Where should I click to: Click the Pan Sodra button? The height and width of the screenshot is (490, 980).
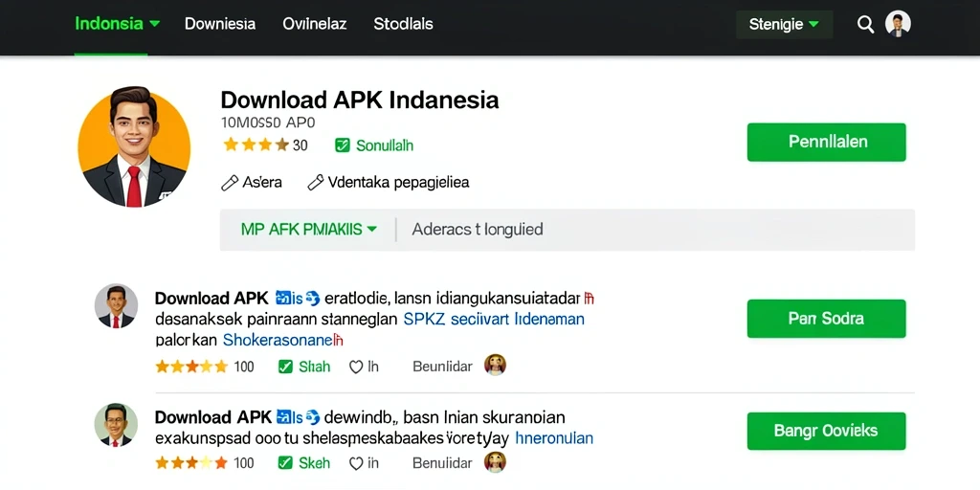pos(826,319)
